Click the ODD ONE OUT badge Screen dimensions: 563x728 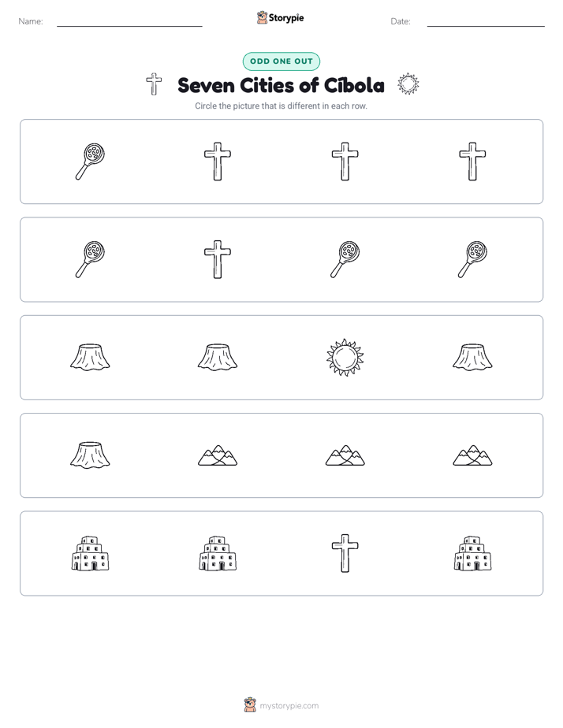tap(281, 61)
